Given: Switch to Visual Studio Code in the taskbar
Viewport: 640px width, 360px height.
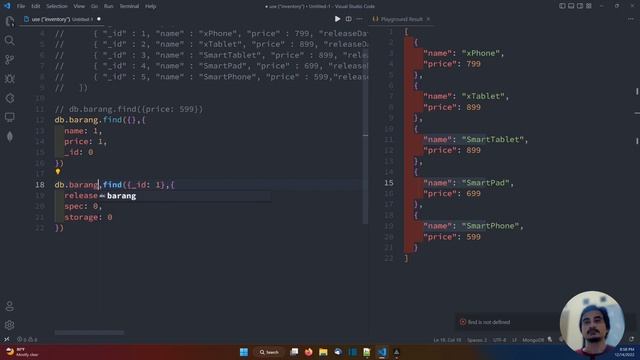Looking at the screenshot, I should (x=382, y=352).
